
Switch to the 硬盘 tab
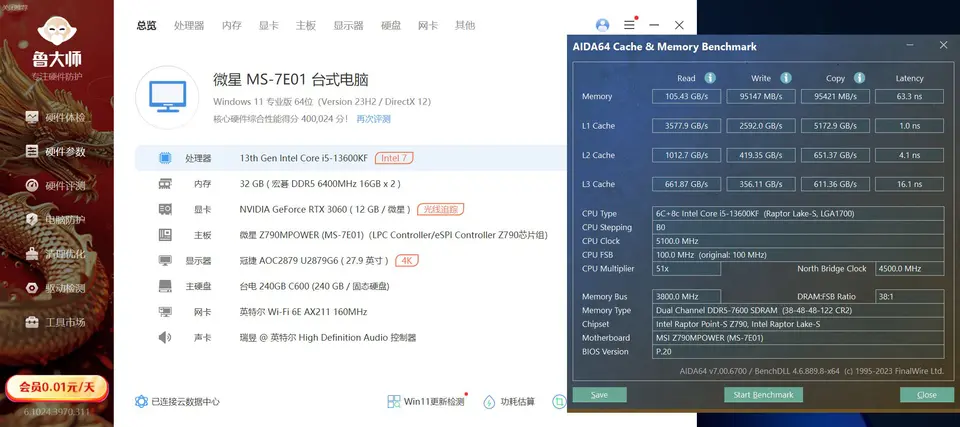[x=391, y=25]
